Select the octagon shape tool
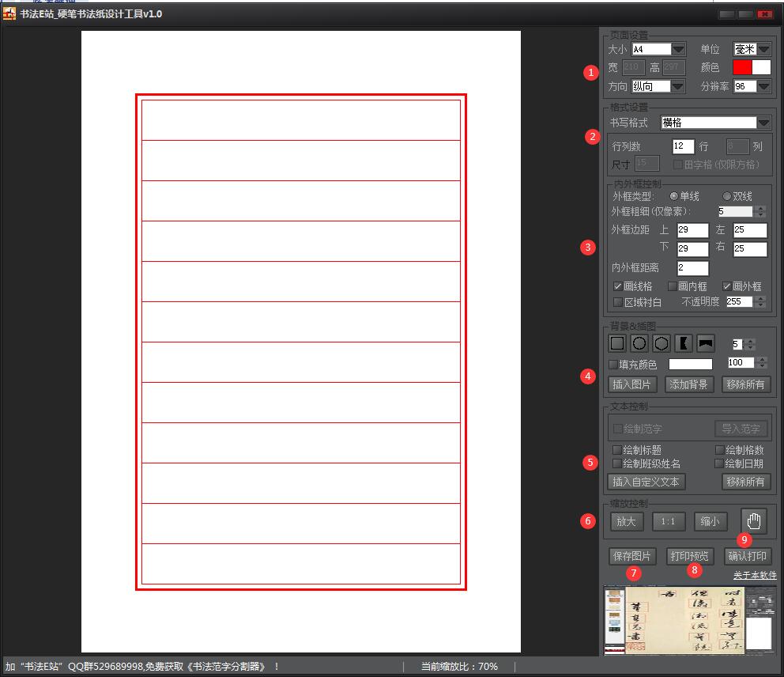 [661, 343]
